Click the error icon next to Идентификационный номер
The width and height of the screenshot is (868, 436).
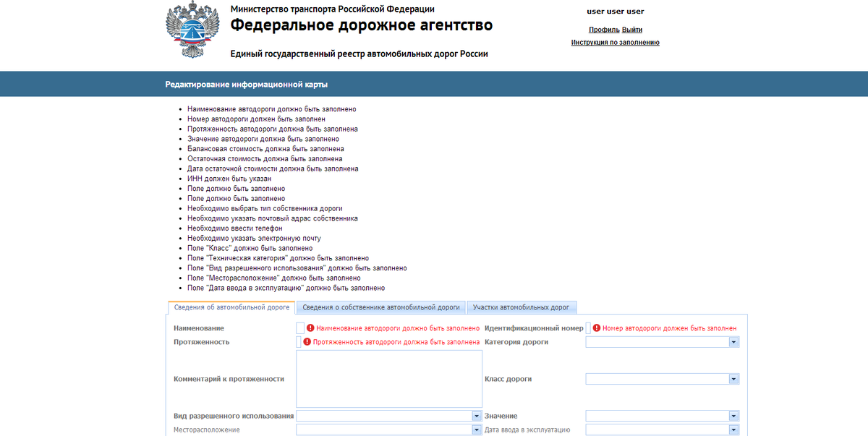pyautogui.click(x=595, y=327)
